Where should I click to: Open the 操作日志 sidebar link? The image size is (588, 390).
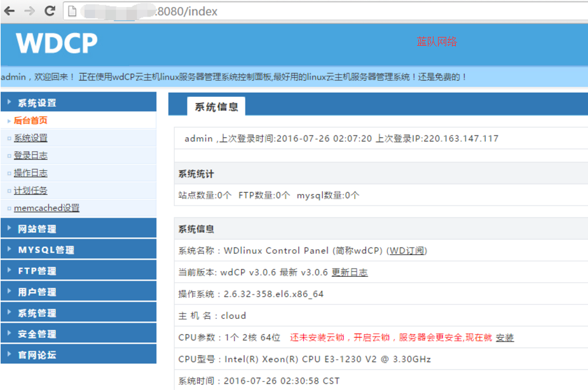[31, 173]
